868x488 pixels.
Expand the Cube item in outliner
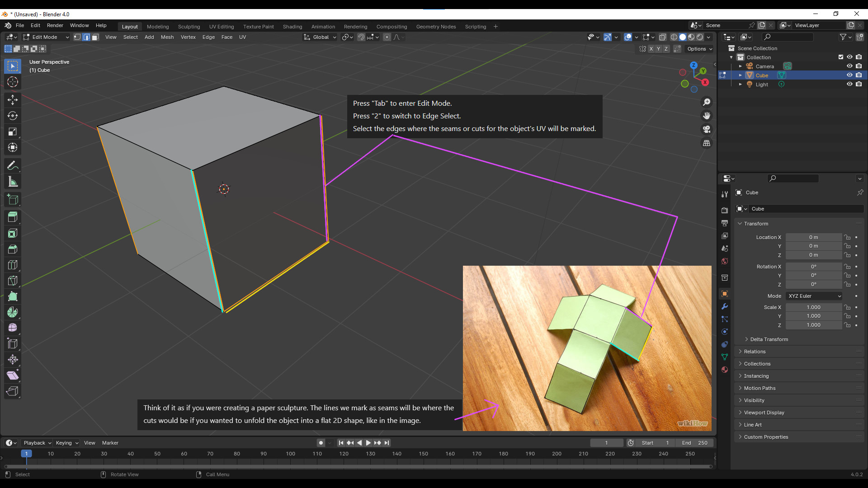tap(741, 75)
